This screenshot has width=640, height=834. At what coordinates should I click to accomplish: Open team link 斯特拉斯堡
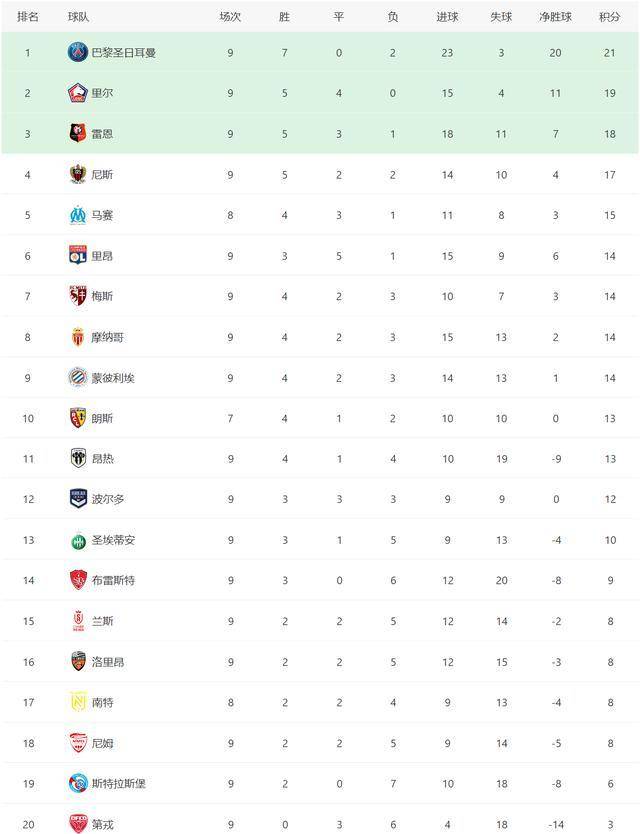118,783
